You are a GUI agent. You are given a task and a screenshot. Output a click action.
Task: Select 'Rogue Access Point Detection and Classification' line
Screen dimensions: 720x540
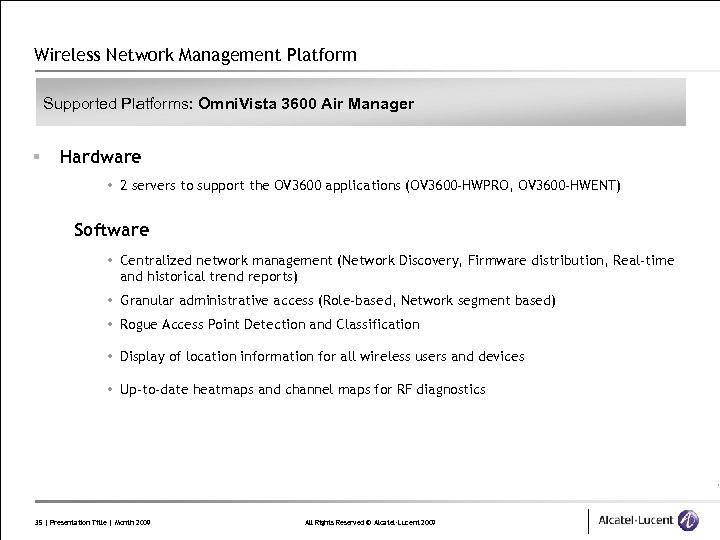click(270, 324)
